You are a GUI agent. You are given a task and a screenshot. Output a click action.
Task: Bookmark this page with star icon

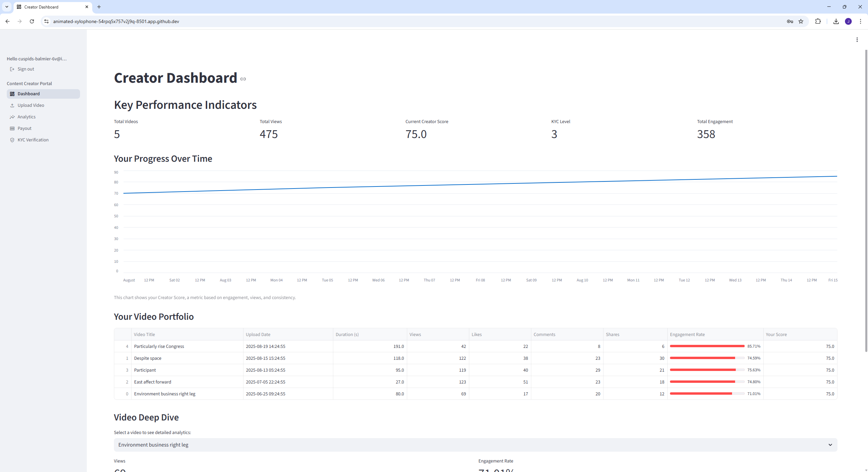(801, 21)
